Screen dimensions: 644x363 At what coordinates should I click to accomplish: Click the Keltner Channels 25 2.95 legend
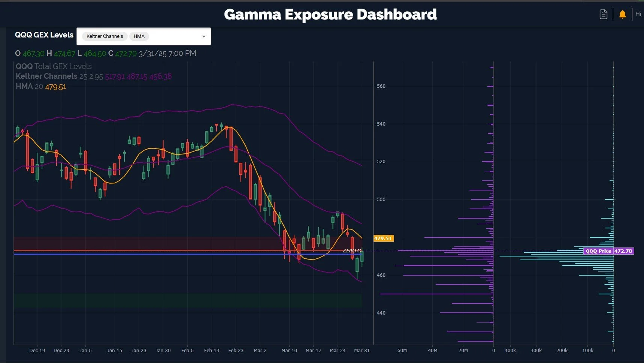(x=94, y=76)
